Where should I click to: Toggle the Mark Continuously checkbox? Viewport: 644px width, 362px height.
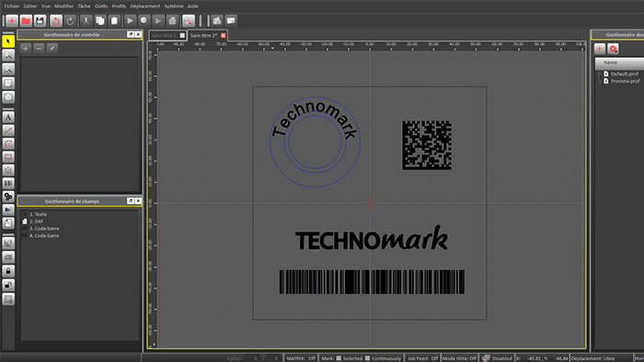coord(368,358)
